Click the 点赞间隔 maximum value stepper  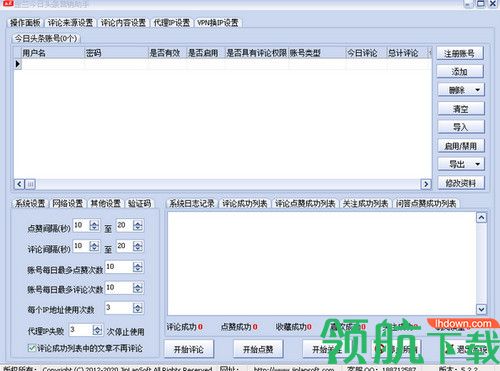tap(138, 226)
